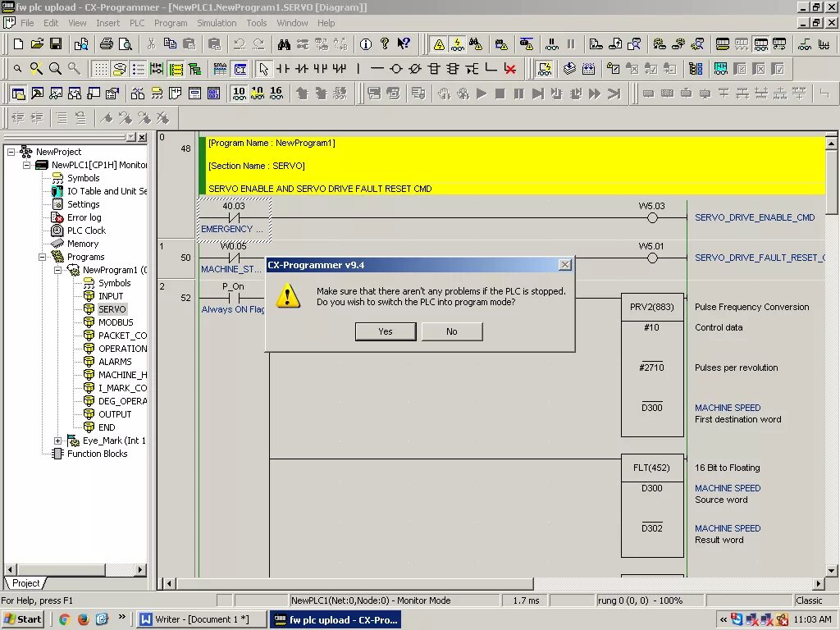
Task: Toggle PLC monitoring lightning icon
Action: [x=457, y=44]
